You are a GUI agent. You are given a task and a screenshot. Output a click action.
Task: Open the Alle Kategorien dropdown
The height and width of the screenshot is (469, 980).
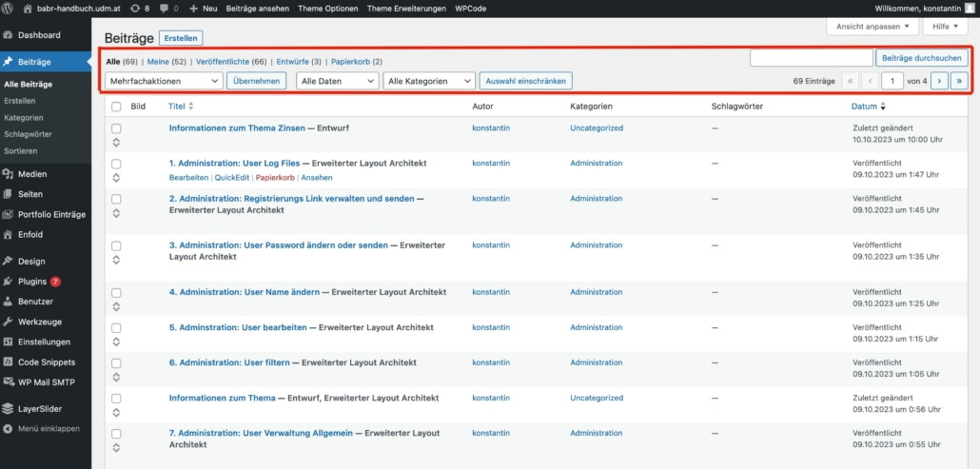tap(428, 82)
